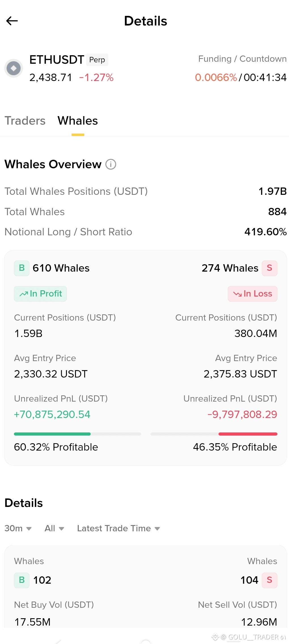
Task: Tap the S badge next to 104
Action: pyautogui.click(x=269, y=580)
